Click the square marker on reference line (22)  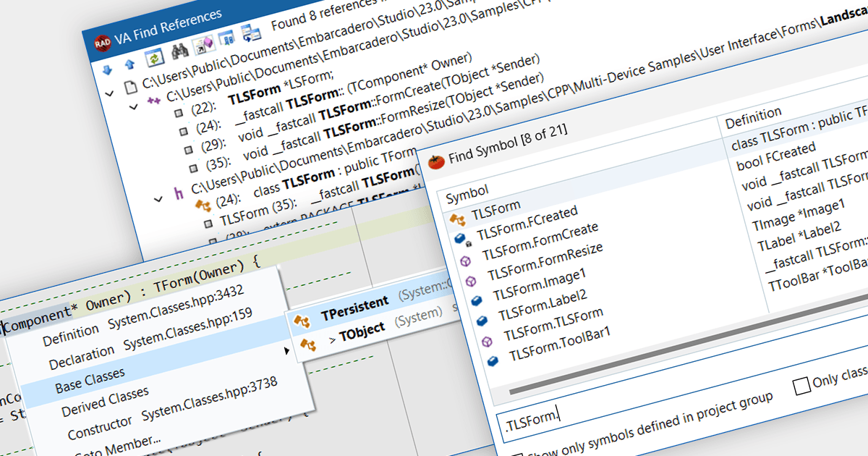click(x=177, y=113)
